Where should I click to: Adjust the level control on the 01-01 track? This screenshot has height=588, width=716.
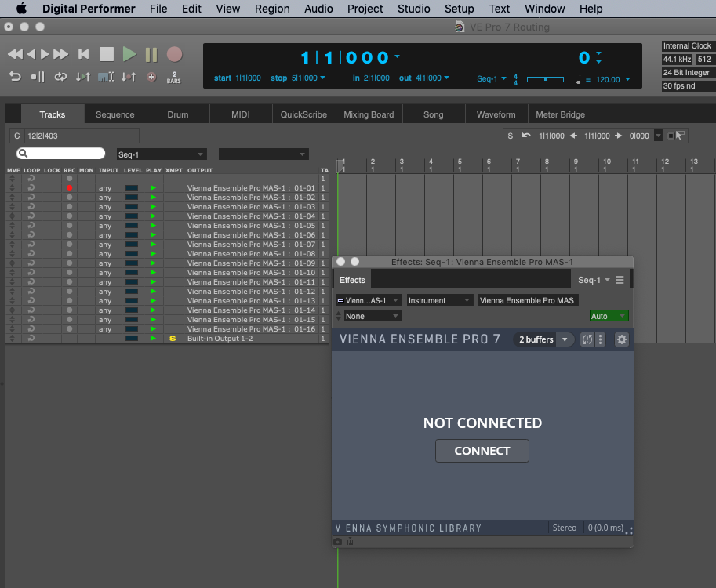(132, 187)
